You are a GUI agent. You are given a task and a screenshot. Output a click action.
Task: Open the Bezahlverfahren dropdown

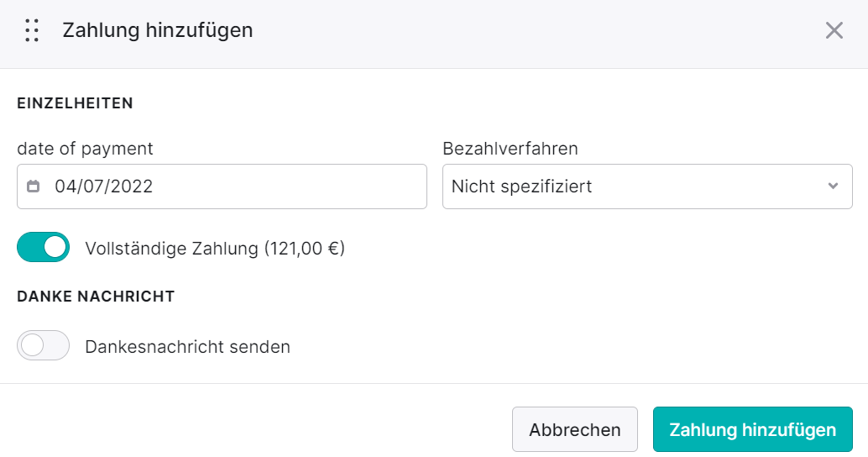point(647,186)
